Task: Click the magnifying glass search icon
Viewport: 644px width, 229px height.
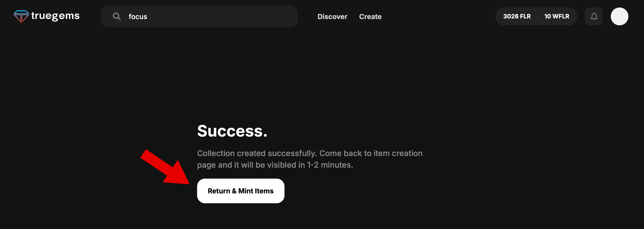Action: [x=117, y=17]
